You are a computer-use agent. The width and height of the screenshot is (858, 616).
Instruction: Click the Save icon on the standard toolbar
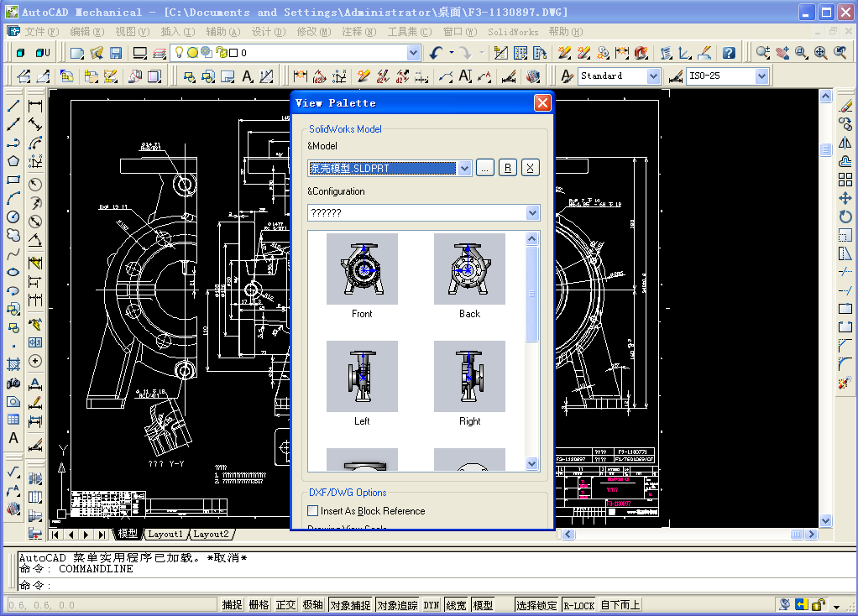click(115, 52)
